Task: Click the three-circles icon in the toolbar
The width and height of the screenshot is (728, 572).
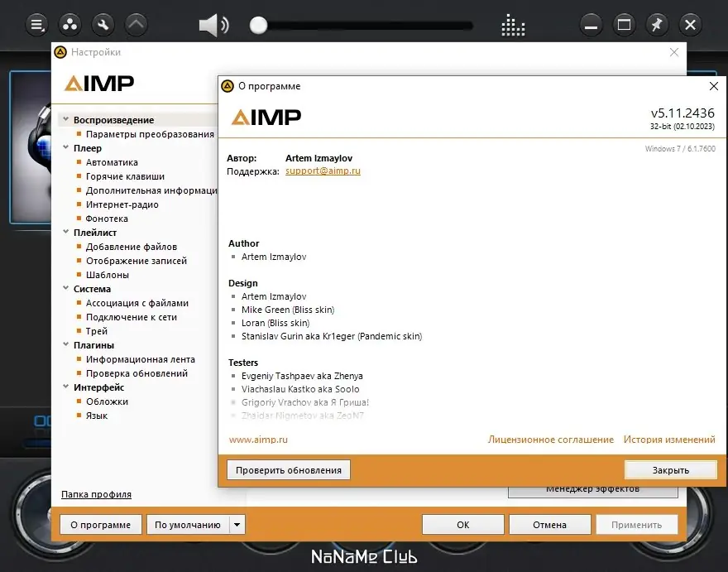Action: tap(69, 24)
